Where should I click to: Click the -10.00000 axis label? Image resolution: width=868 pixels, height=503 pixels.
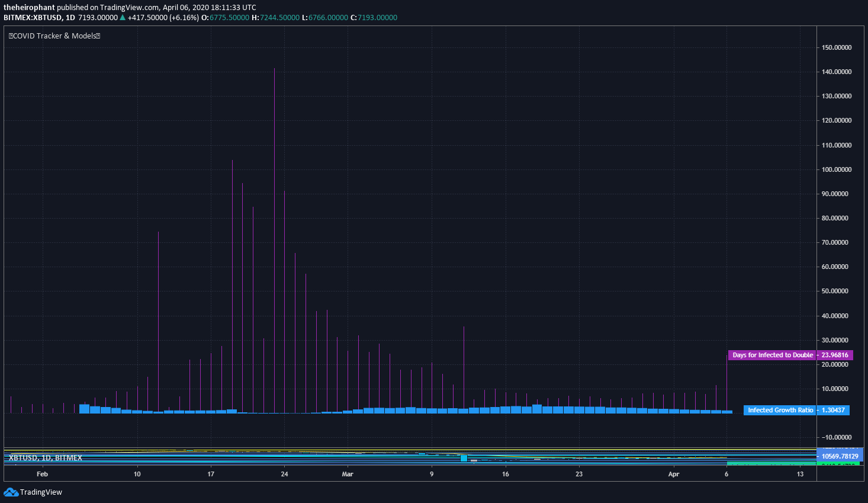pyautogui.click(x=837, y=437)
